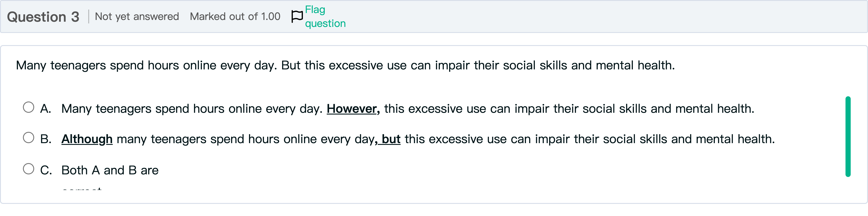Image resolution: width=868 pixels, height=216 pixels.
Task: Click the underlined word "but" in option B
Action: click(391, 139)
